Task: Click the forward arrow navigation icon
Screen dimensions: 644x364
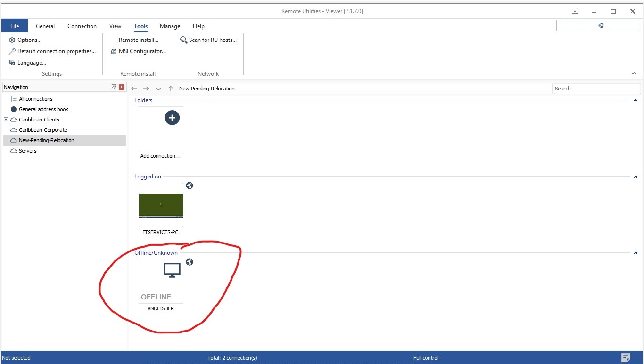Action: pos(146,89)
